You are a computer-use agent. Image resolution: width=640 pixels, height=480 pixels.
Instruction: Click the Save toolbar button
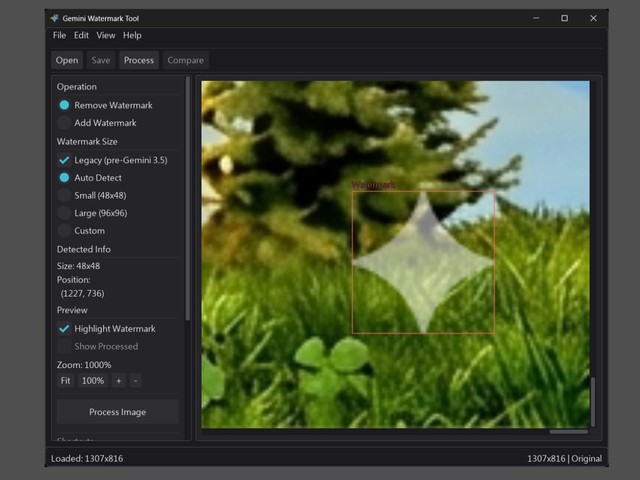(x=101, y=60)
